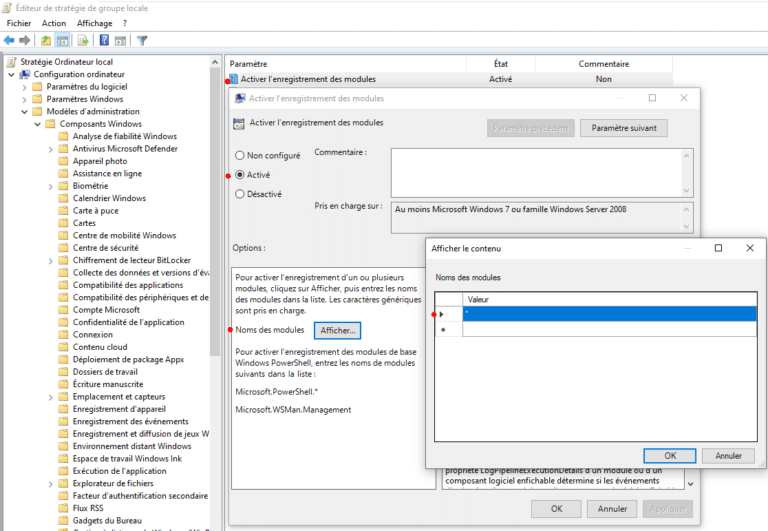768x531 pixels.
Task: Expand the Paramètres du logiciel node
Action: click(x=24, y=87)
